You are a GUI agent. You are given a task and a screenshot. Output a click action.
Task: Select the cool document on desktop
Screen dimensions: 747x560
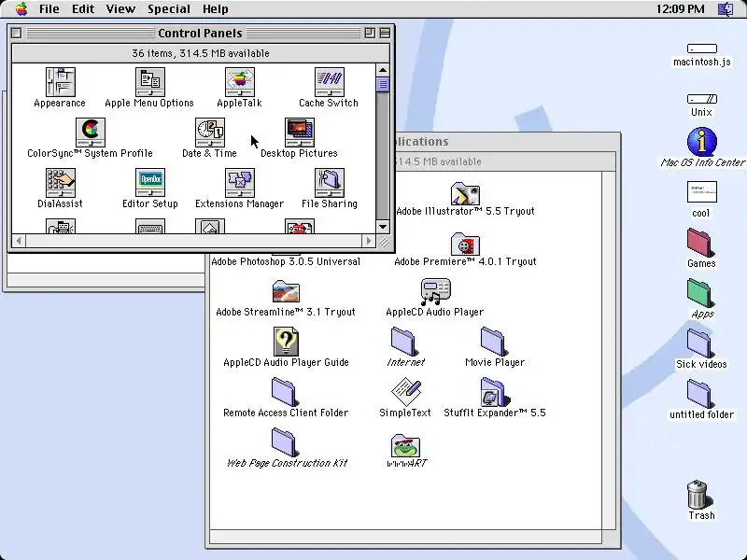(702, 192)
